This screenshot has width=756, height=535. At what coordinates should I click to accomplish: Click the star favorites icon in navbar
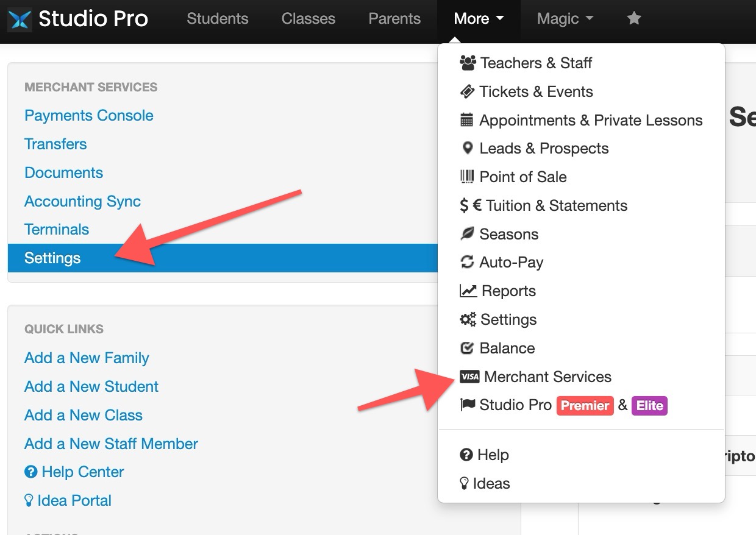pyautogui.click(x=634, y=19)
